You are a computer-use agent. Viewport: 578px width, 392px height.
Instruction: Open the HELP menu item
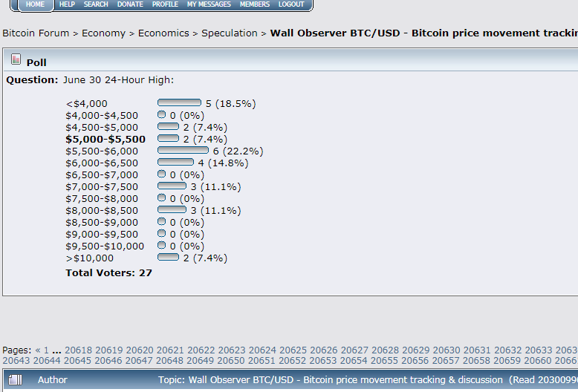(67, 4)
